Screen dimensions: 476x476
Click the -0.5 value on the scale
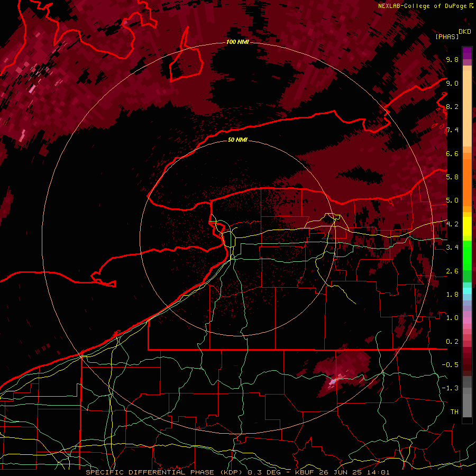coord(450,365)
